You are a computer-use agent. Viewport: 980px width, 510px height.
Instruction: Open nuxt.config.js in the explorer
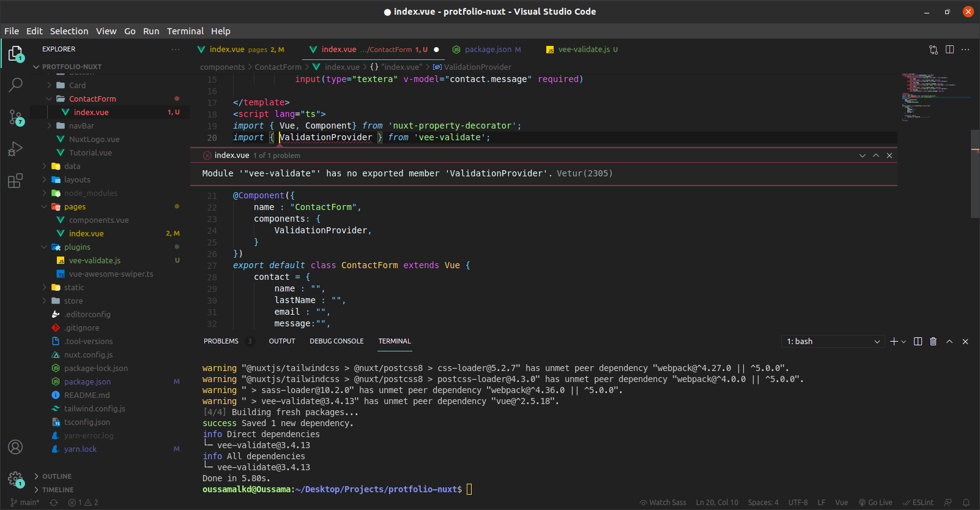[89, 354]
